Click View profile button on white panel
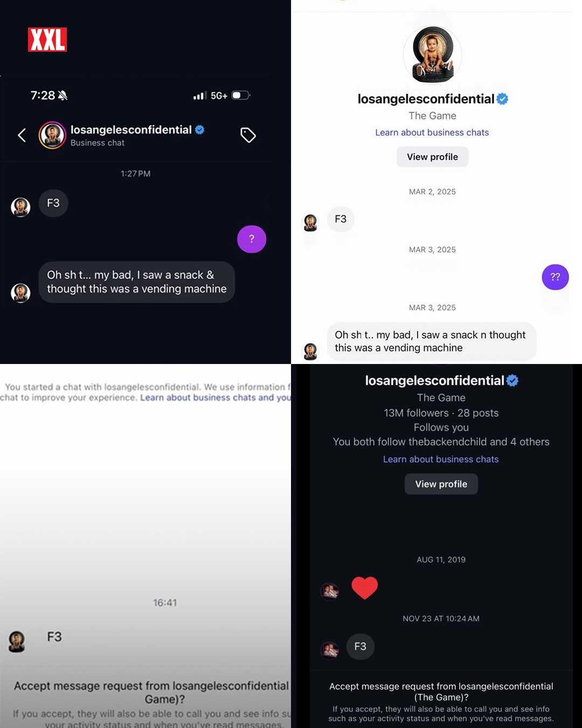 [432, 157]
